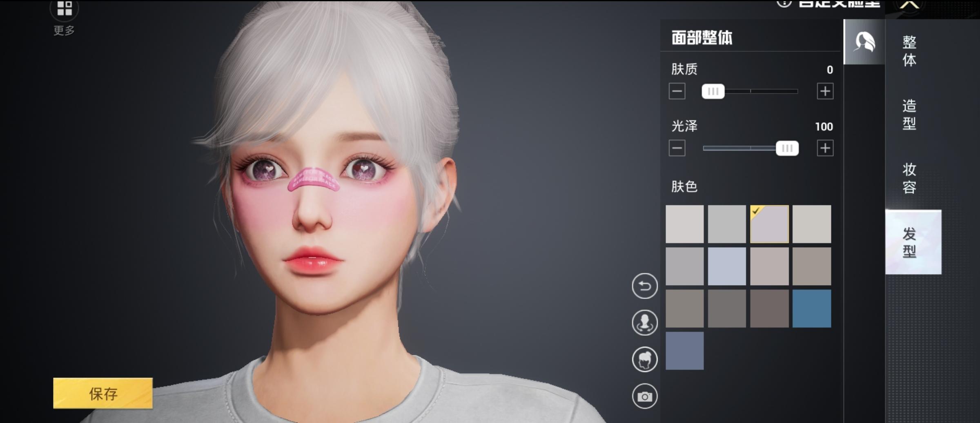Click the 面部整体 panel heading
The height and width of the screenshot is (423, 980).
(x=702, y=38)
